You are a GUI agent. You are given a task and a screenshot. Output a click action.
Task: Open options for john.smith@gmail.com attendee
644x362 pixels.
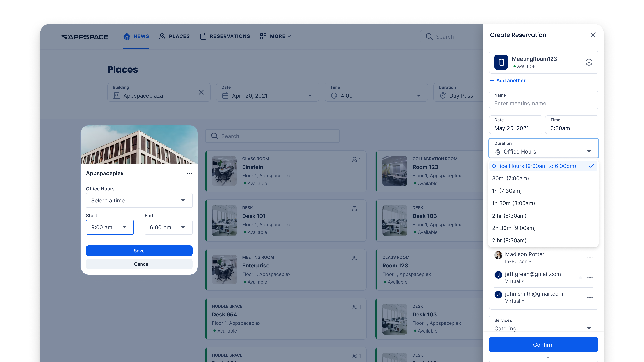pos(590,297)
